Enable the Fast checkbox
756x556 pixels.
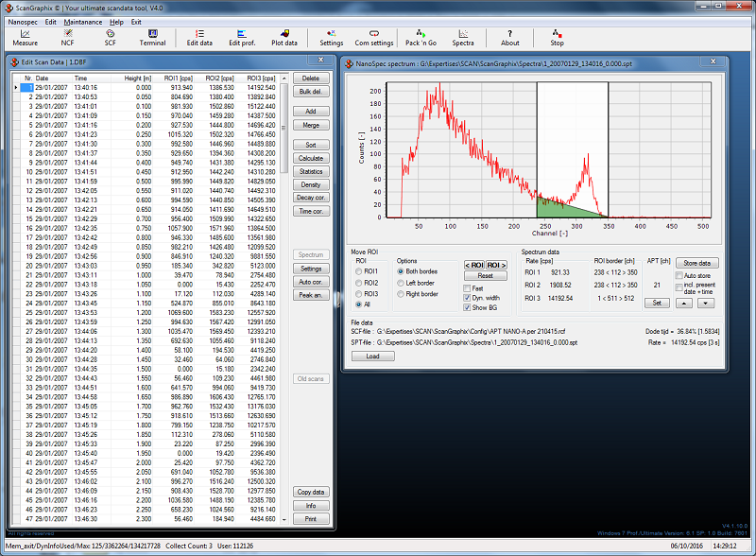click(468, 288)
